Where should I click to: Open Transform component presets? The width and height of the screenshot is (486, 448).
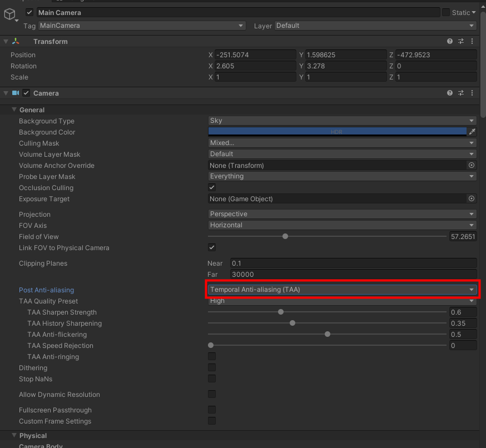click(460, 41)
